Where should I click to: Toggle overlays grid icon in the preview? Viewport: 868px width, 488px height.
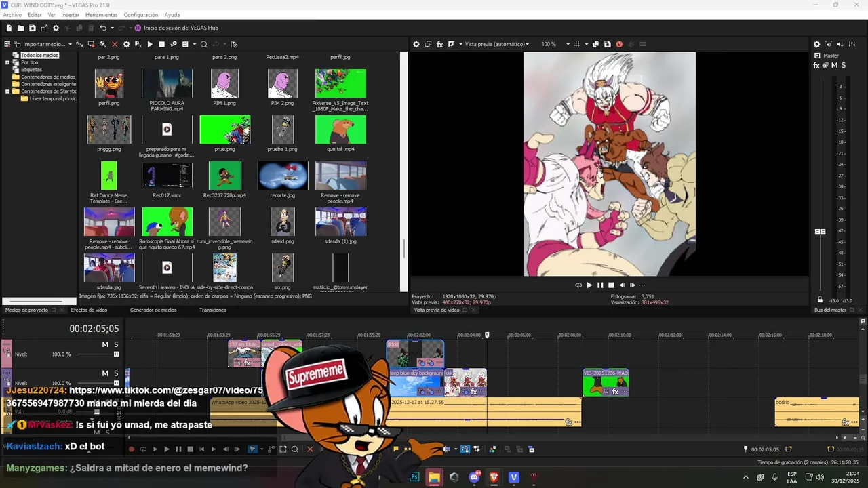coord(577,44)
